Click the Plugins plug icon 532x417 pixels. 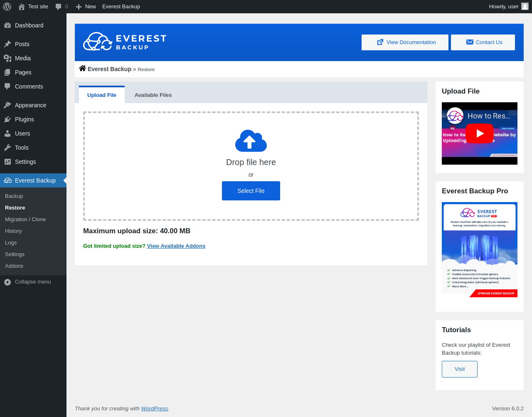(x=7, y=119)
